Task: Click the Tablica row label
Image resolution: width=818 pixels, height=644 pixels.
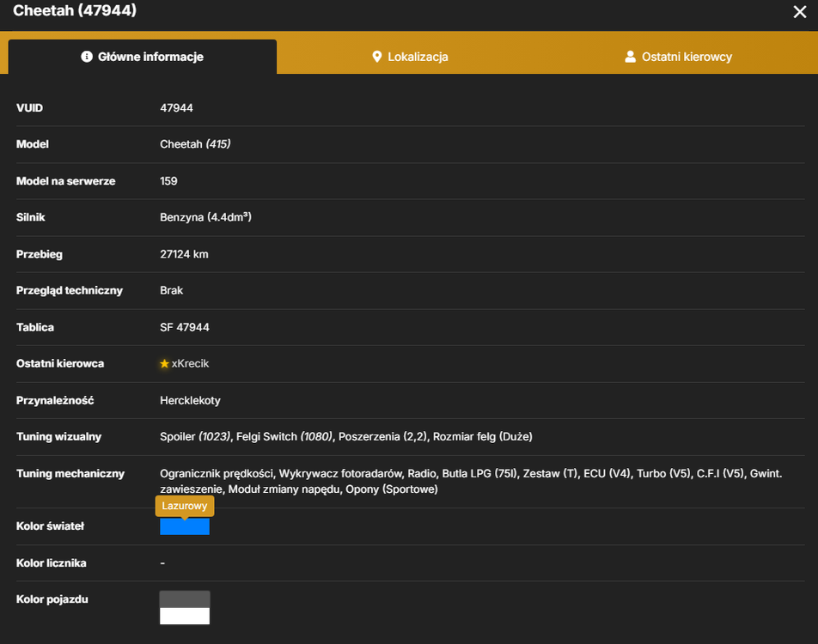Action: 35,327
